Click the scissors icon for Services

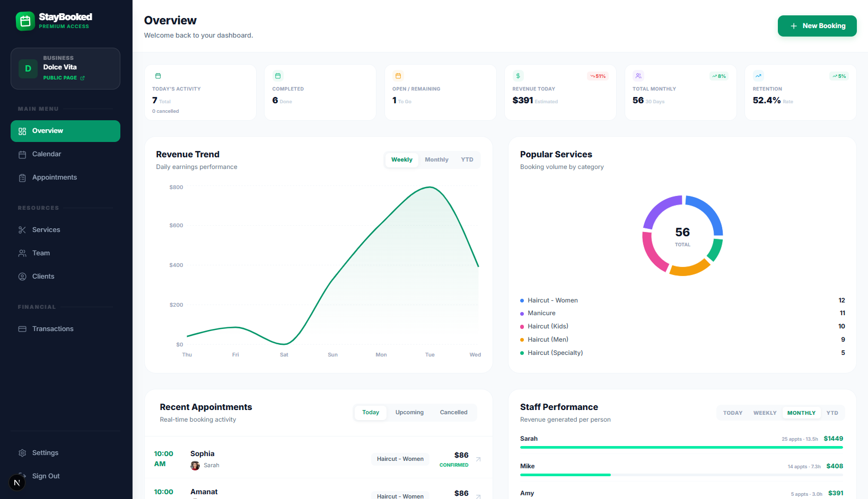click(22, 229)
